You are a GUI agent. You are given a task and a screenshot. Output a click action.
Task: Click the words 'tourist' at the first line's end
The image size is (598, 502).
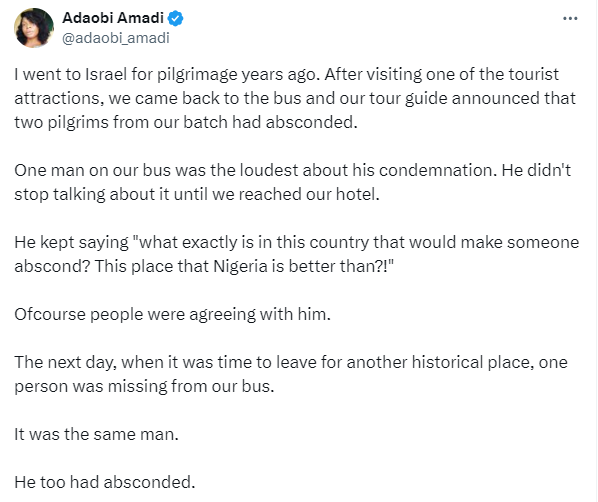pos(530,74)
